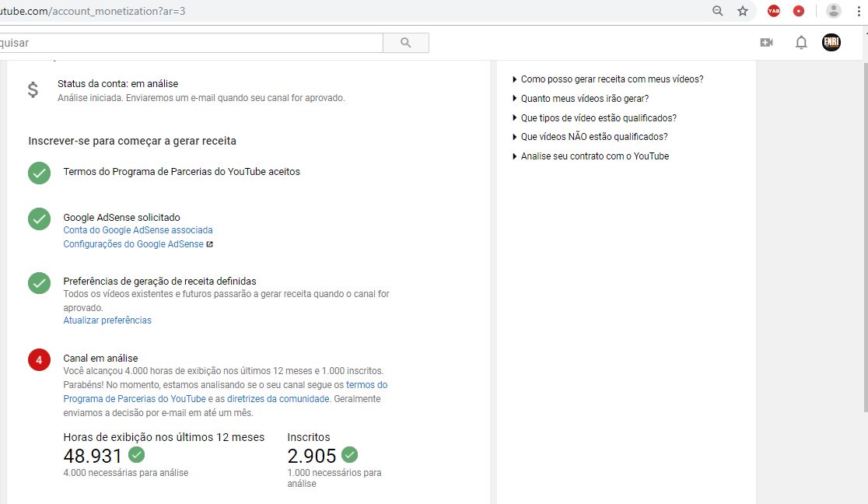Click the page vertical scrollbar
Viewport: 868px width, 504px height.
point(865,238)
